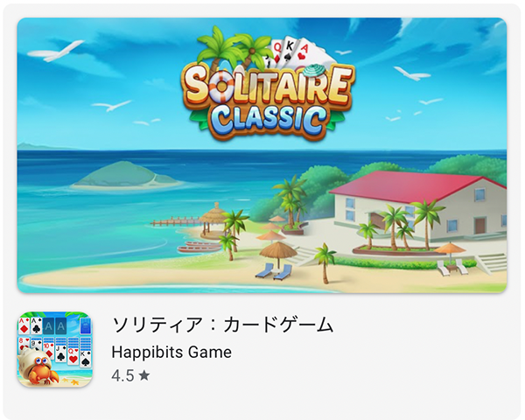Click the word CLASSIC in the logo

[x=268, y=119]
